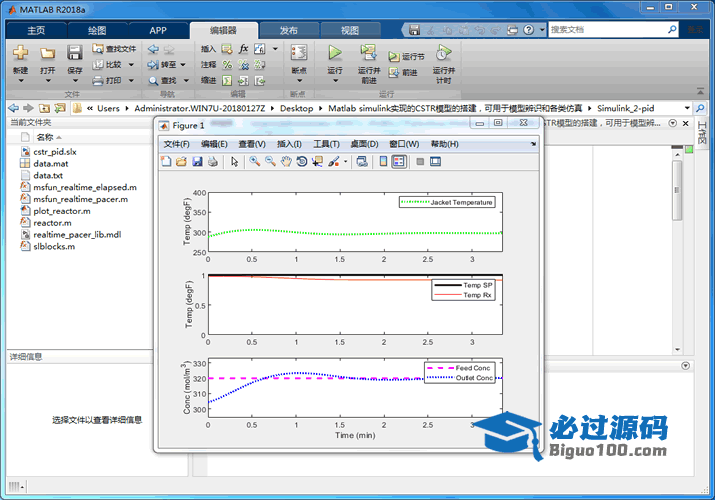Toggle the Zoom In tool
The height and width of the screenshot is (500, 715).
(254, 161)
